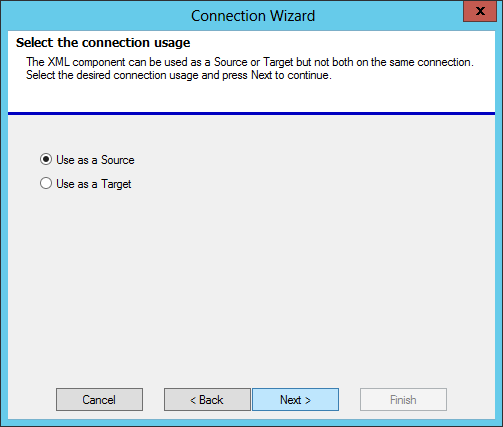
Task: Click the word "Target" in the description text
Action: (x=278, y=62)
